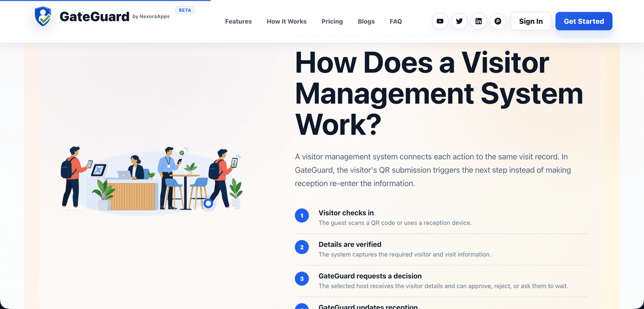
Task: Click the 'How Does a Visitor Management' headline
Action: [439, 94]
